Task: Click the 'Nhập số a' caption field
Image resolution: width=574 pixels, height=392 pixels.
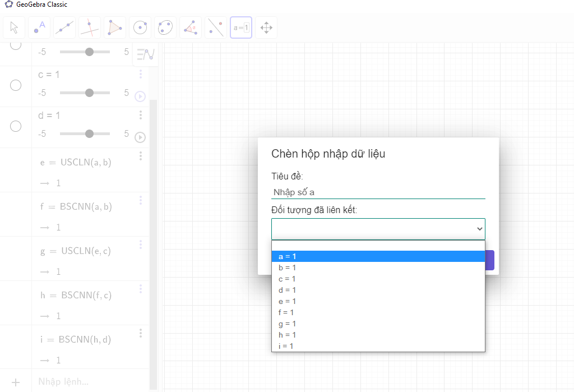Action: coord(378,192)
